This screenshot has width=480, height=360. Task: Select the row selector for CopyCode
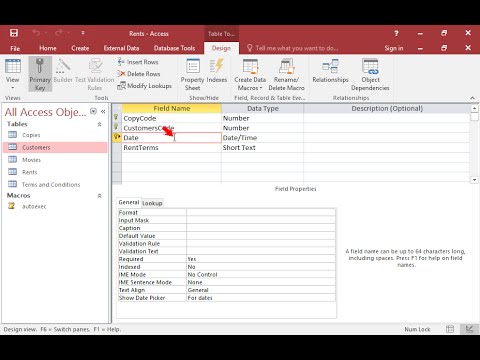point(117,118)
